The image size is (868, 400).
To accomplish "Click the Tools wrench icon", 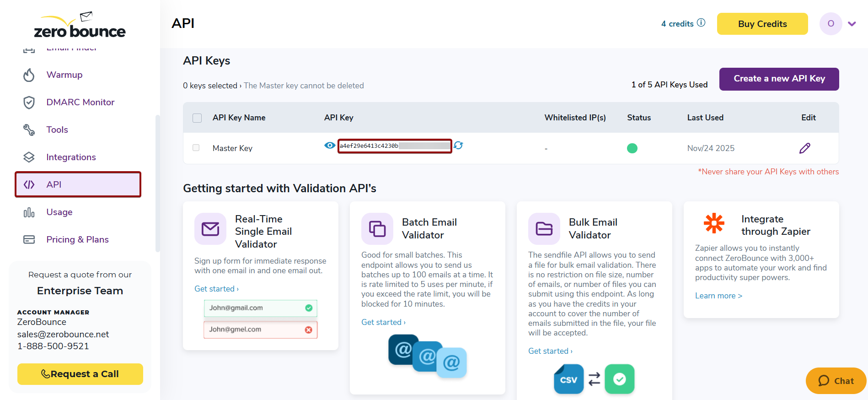I will pyautogui.click(x=29, y=130).
